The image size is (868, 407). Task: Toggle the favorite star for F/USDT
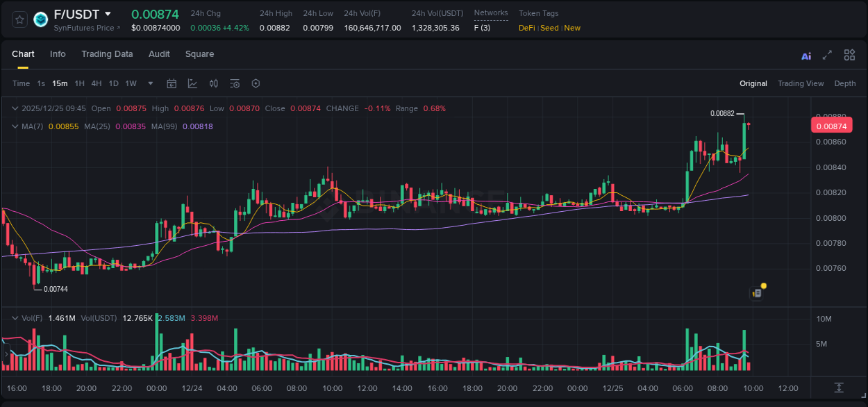pyautogui.click(x=18, y=20)
